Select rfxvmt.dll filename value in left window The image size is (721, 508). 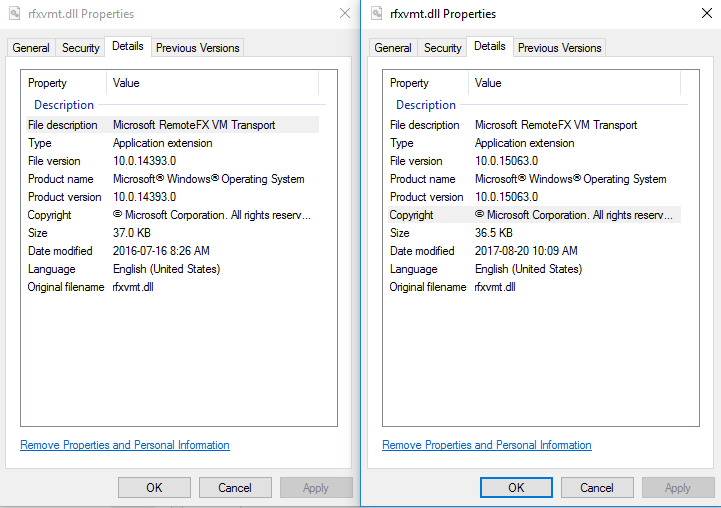[133, 287]
